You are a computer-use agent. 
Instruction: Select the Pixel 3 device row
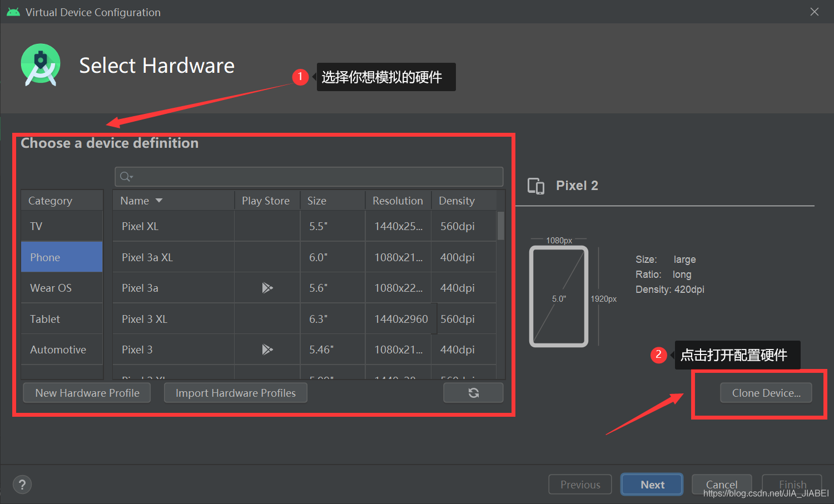pos(305,350)
